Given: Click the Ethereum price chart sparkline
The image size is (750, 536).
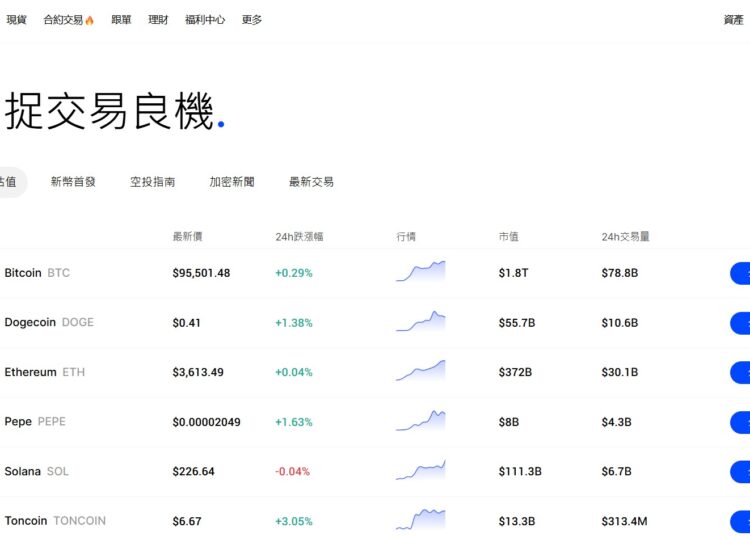Looking at the screenshot, I should 420,370.
